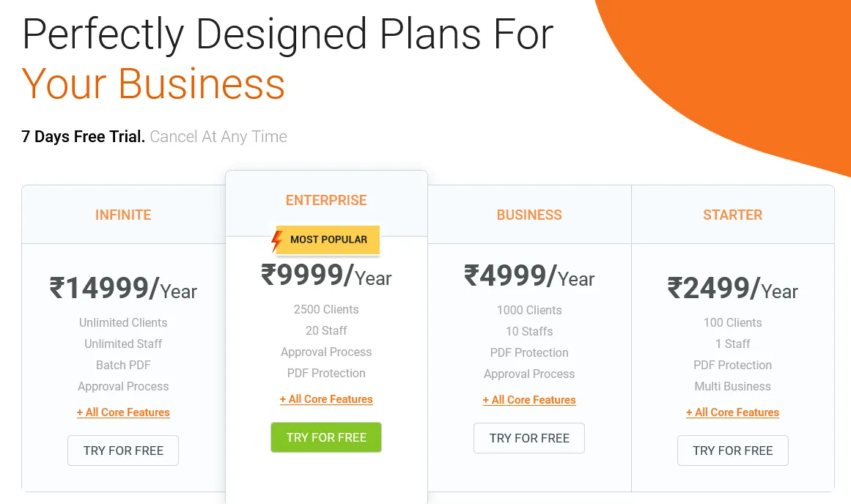Click Try For Free under Business plan
Image resolution: width=851 pixels, height=504 pixels.
coord(529,438)
